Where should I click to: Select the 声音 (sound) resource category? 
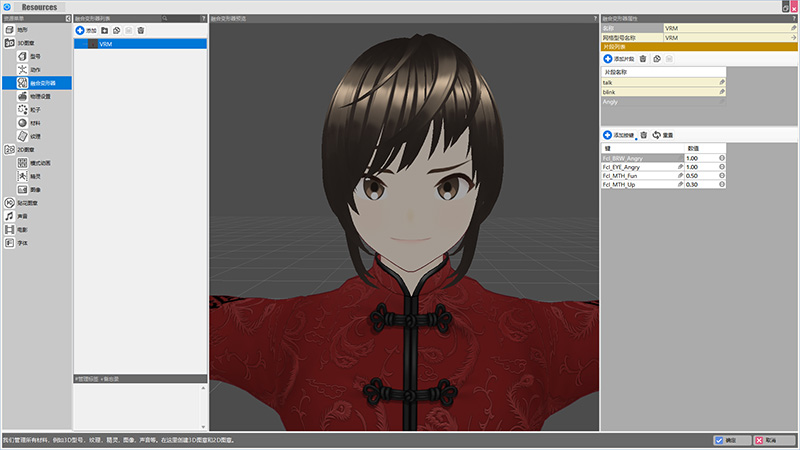click(22, 215)
